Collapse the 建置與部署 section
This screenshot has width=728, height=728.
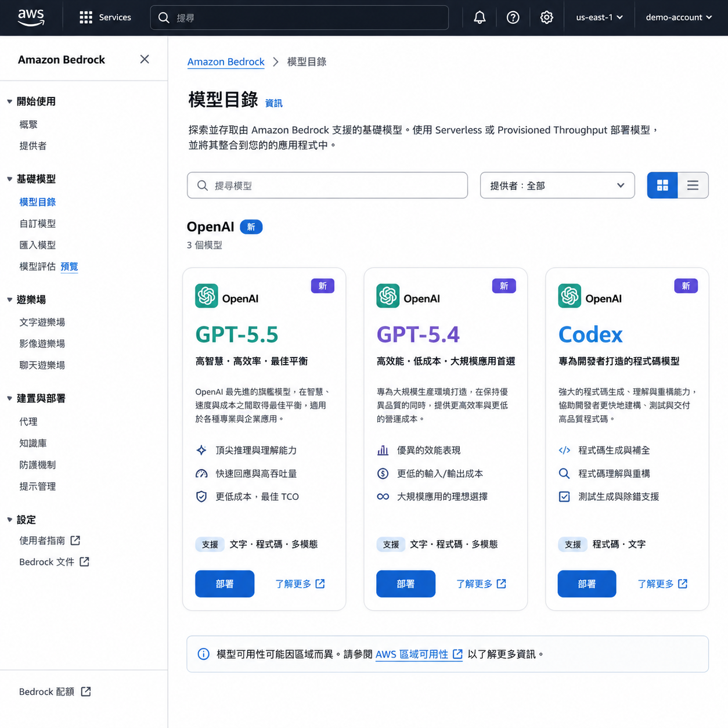click(9, 398)
